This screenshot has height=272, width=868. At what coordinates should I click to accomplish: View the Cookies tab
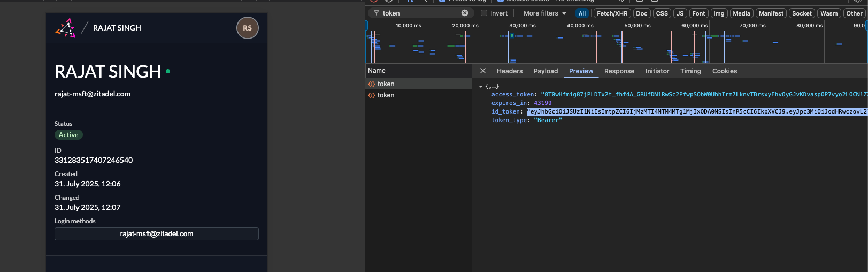(x=725, y=71)
